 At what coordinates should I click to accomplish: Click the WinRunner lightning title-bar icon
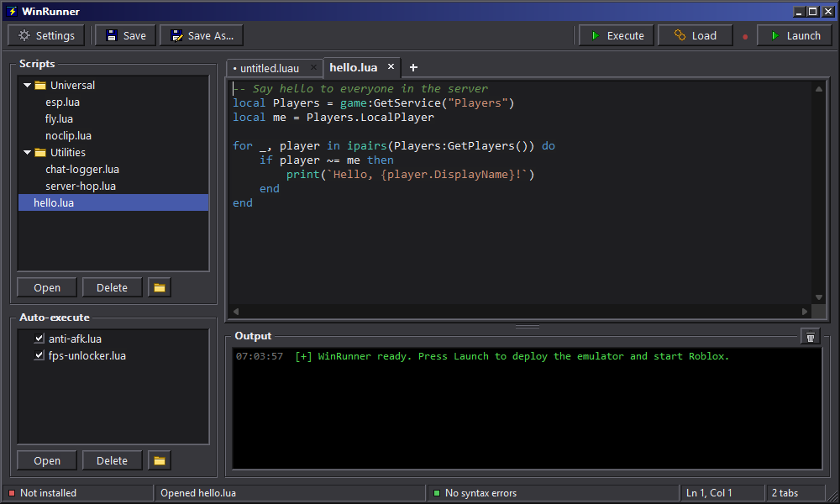(12, 11)
